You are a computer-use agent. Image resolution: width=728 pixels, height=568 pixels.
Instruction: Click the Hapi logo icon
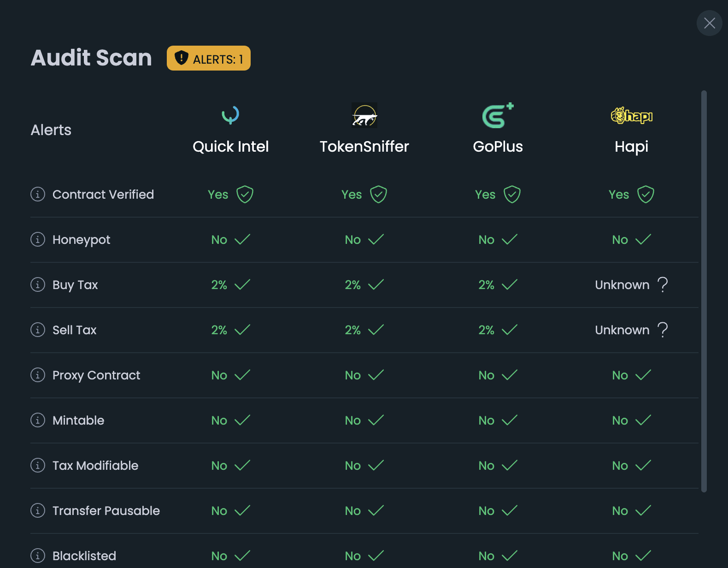pyautogui.click(x=632, y=116)
